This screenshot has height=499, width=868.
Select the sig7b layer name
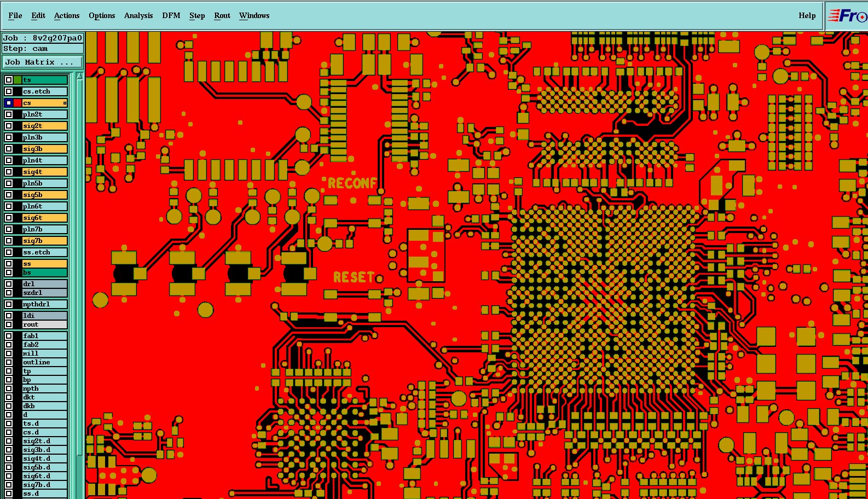[x=45, y=241]
